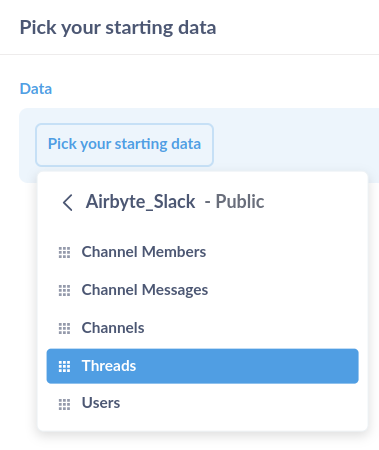The width and height of the screenshot is (379, 450).
Task: Click the table grid icon beside Channel Messages
Action: click(x=64, y=290)
